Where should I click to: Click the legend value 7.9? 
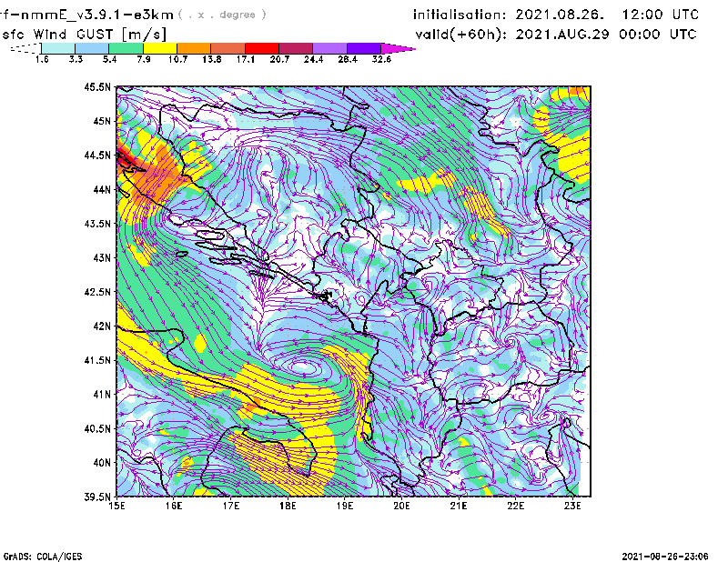coord(144,59)
